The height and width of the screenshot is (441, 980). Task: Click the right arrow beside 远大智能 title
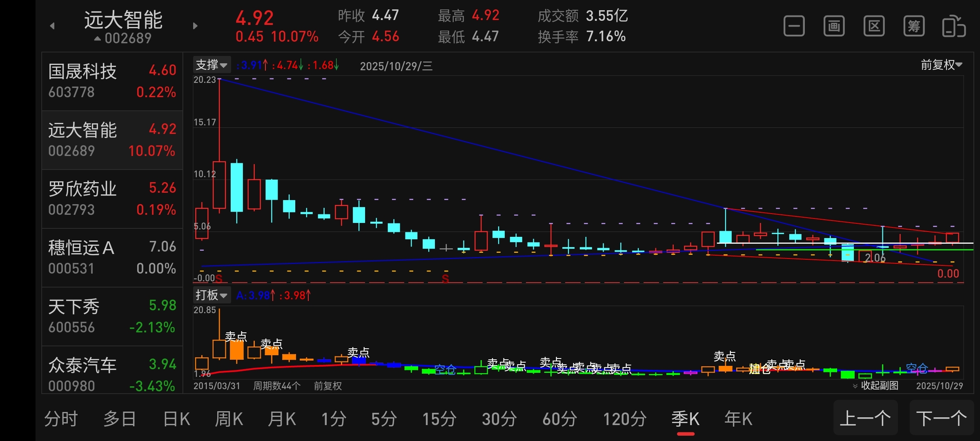point(195,26)
